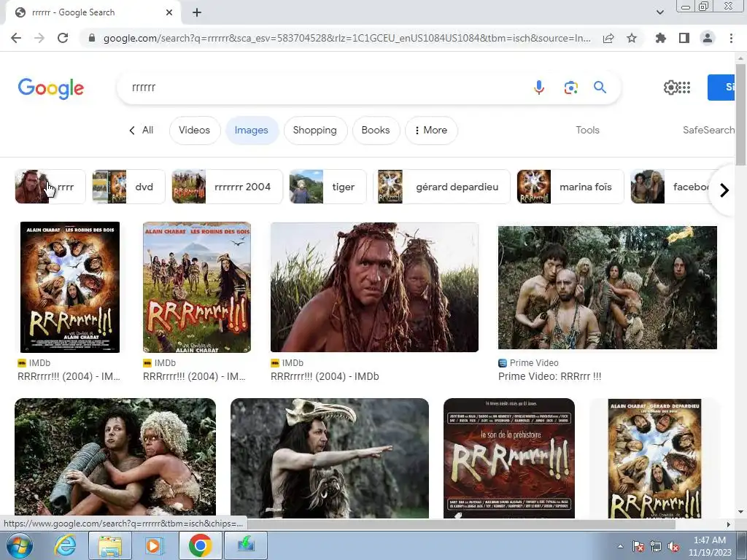Open the Windows Start menu
Screen dimensions: 747x560
[x=20, y=545]
